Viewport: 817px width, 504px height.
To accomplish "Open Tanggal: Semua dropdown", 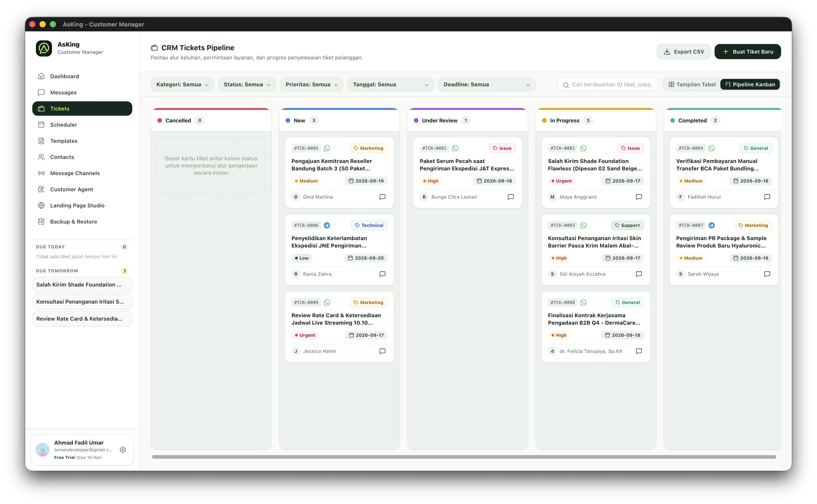I will [x=390, y=84].
